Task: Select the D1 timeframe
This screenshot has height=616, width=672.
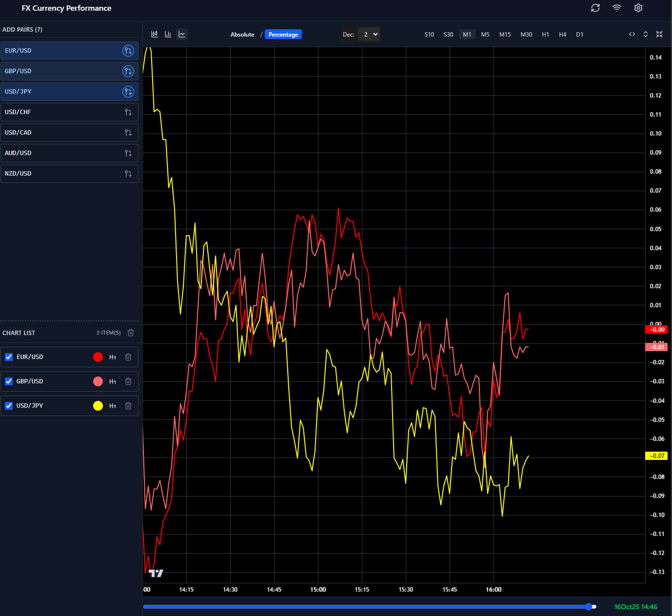Action: point(580,35)
